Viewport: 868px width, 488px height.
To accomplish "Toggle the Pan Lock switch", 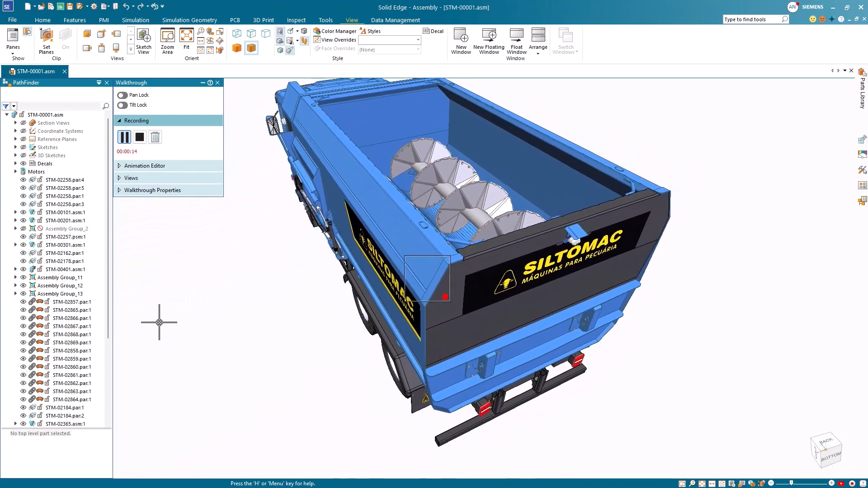I will (x=123, y=95).
